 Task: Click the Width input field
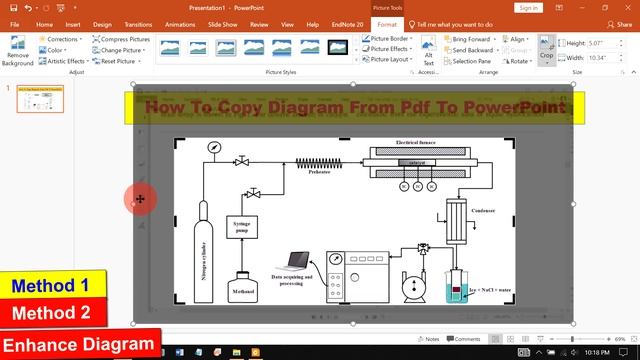click(602, 58)
